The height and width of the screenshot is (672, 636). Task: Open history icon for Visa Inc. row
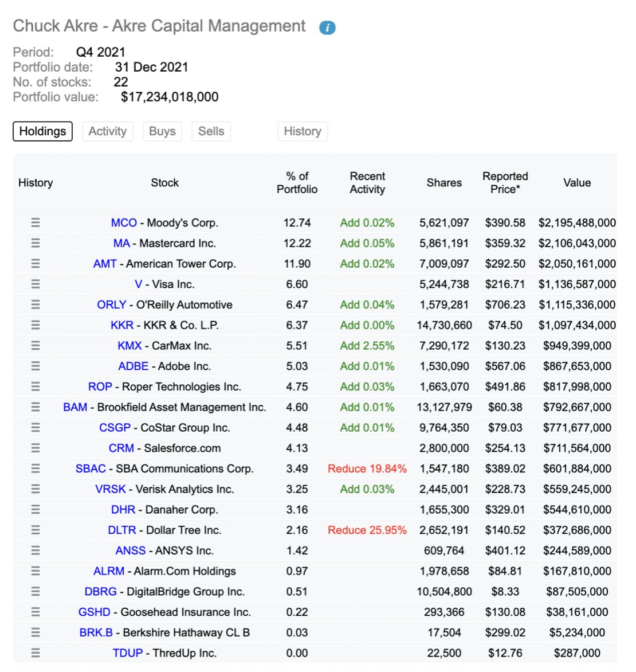(36, 284)
